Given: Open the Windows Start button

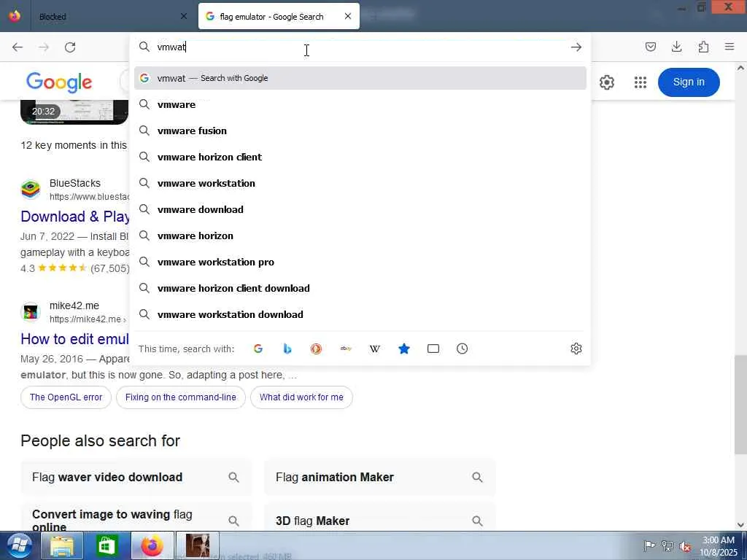Looking at the screenshot, I should (x=19, y=545).
